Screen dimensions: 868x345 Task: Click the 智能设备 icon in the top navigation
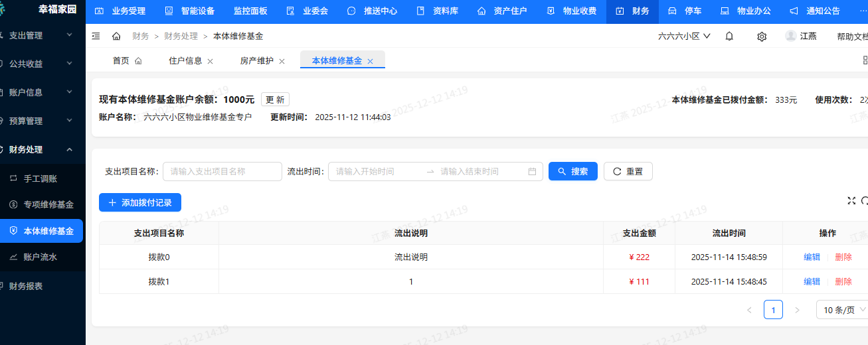tap(169, 11)
